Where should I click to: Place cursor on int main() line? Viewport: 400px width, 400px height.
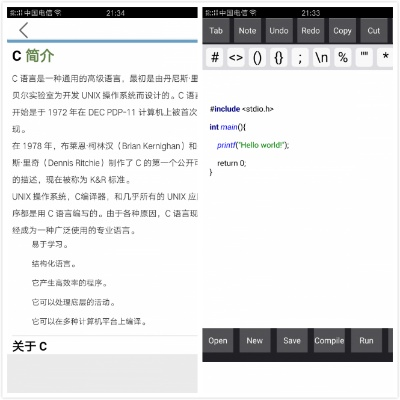[228, 127]
